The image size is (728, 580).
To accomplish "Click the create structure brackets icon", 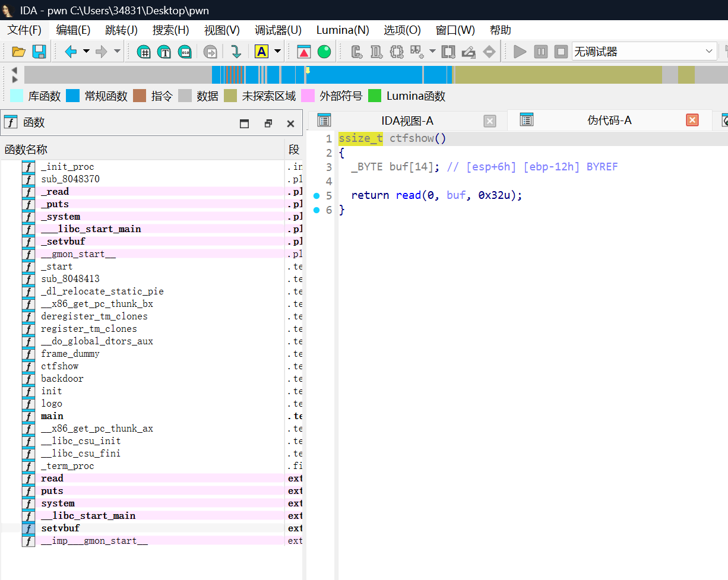I will pos(397,52).
